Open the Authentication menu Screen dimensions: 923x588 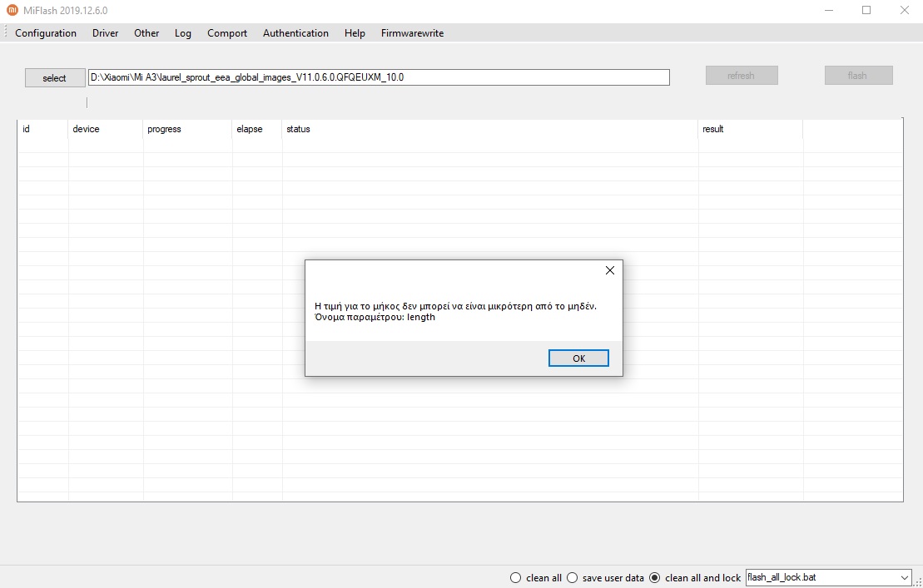tap(295, 33)
